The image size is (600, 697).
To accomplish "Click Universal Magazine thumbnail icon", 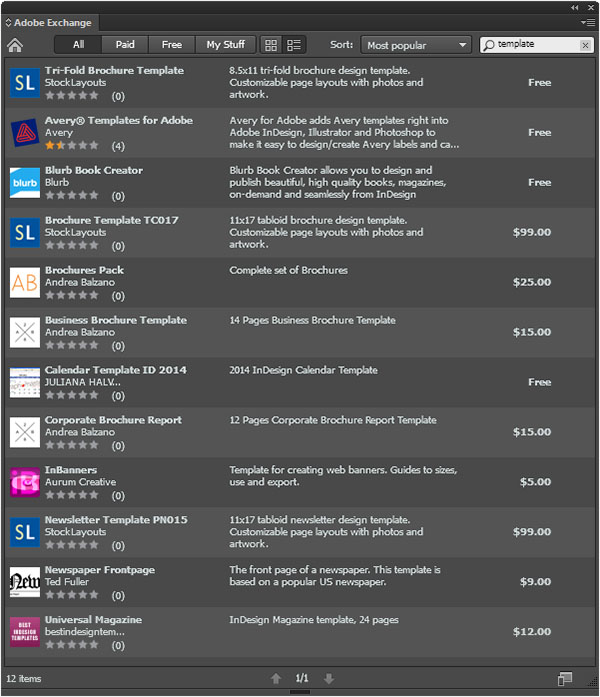I will 25,632.
